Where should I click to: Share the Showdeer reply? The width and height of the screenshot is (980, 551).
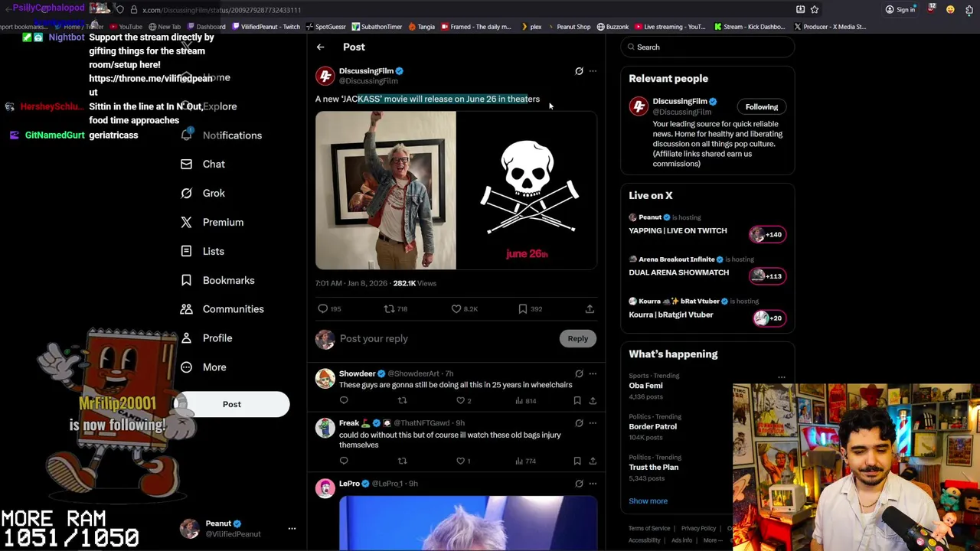click(x=593, y=401)
